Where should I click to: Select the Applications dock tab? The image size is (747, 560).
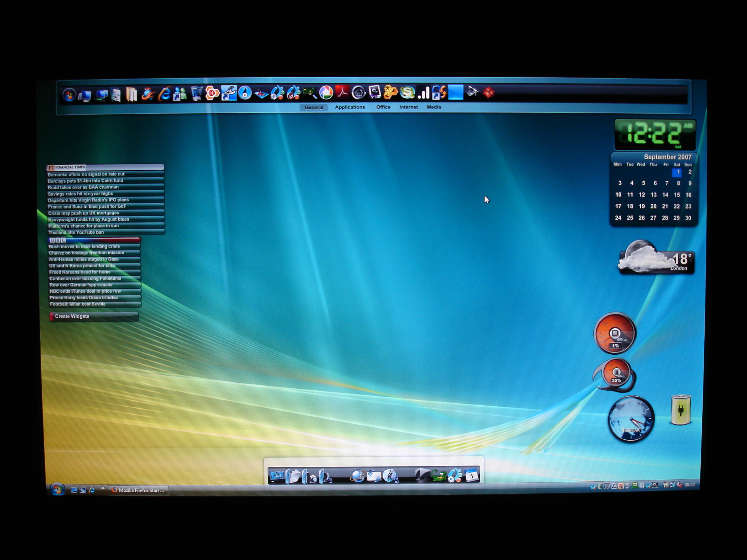(x=350, y=107)
